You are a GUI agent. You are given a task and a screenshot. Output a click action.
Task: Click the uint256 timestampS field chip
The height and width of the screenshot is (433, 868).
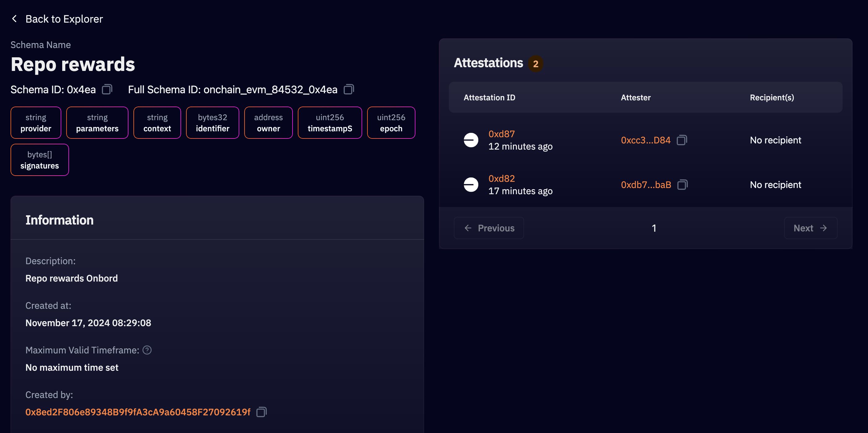tap(330, 123)
